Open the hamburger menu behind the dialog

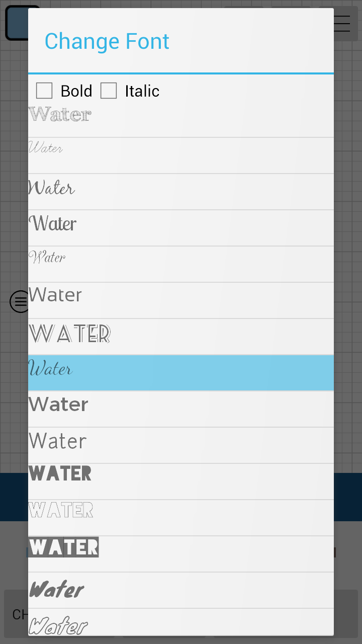[x=343, y=23]
